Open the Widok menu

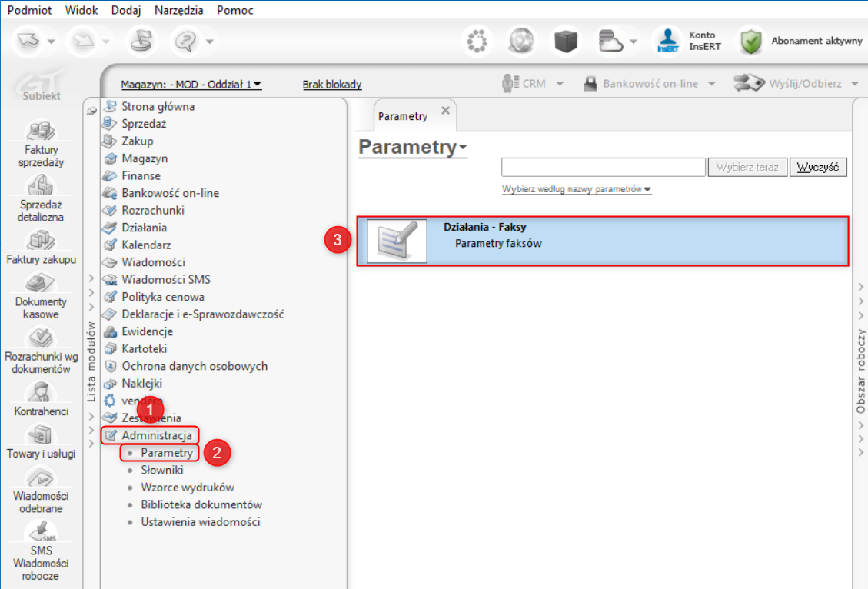coord(81,10)
